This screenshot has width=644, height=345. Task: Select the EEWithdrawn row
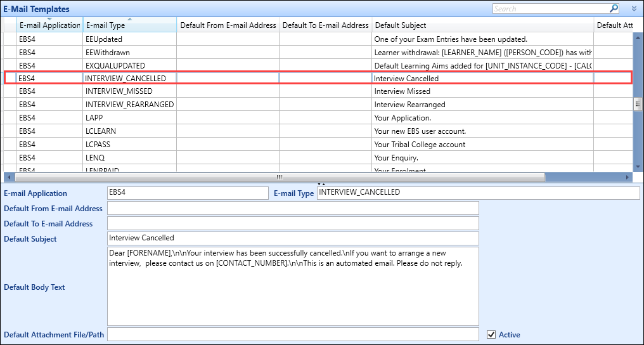coord(318,53)
